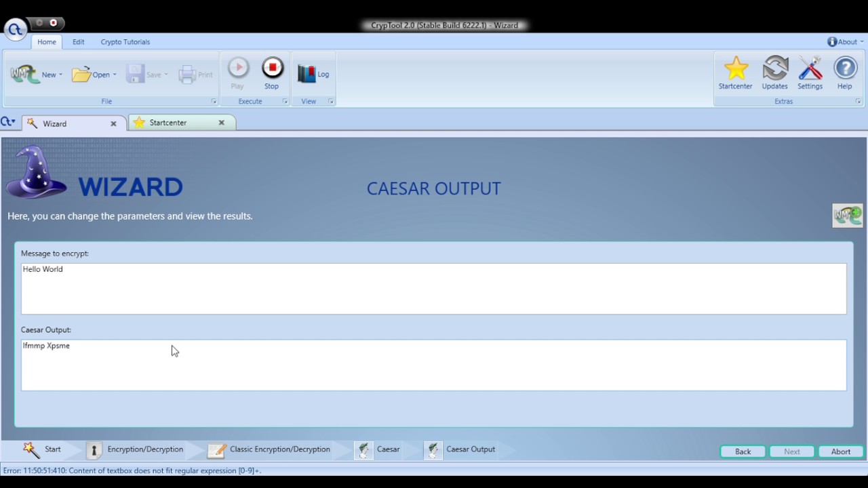Click the Open folder icon
The width and height of the screenshot is (868, 488).
click(81, 75)
